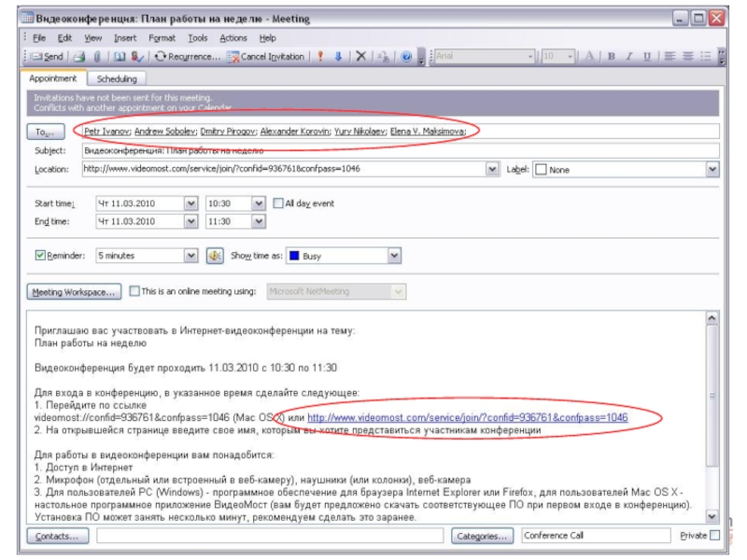Click the To recipients field
Viewport: 747px width, 560px height.
click(x=401, y=132)
